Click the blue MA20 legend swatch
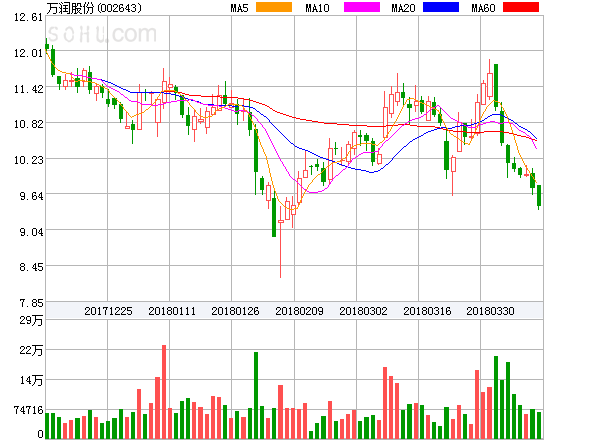Screen dimensions: 600x440 (x=441, y=7)
